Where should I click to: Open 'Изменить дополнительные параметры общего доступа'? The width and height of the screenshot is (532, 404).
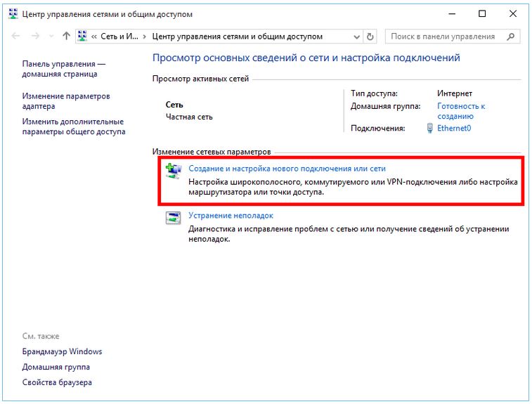pyautogui.click(x=72, y=126)
